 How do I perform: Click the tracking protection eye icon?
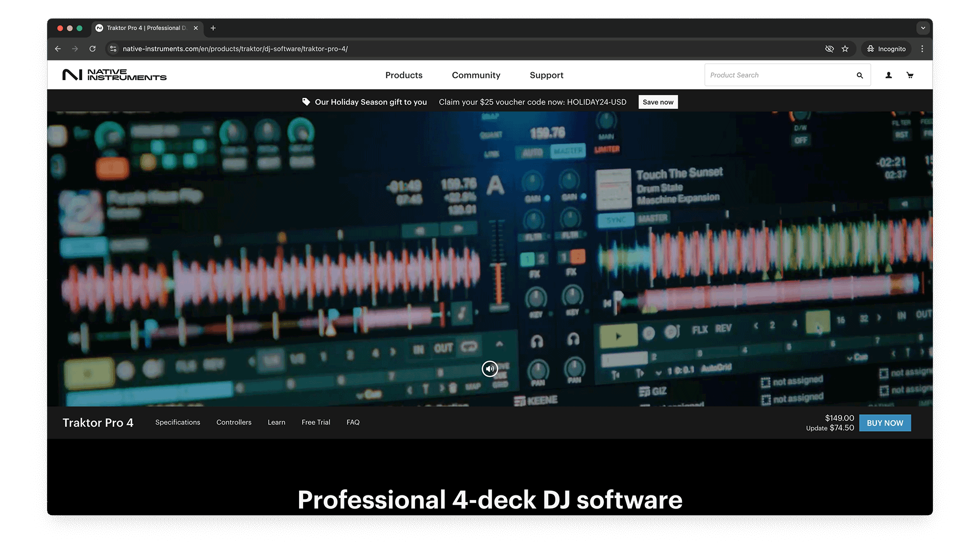[x=829, y=49]
